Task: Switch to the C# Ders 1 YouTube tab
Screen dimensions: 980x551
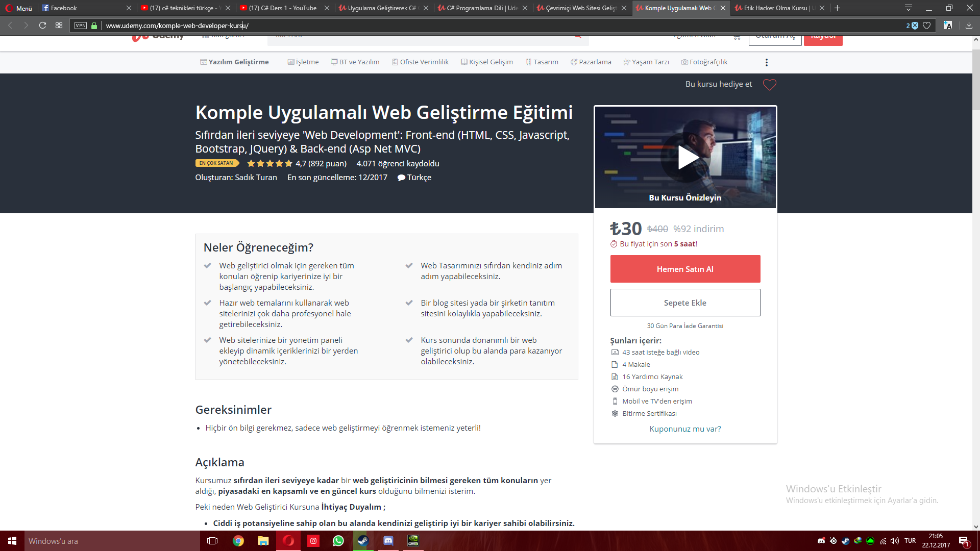Action: [x=284, y=8]
